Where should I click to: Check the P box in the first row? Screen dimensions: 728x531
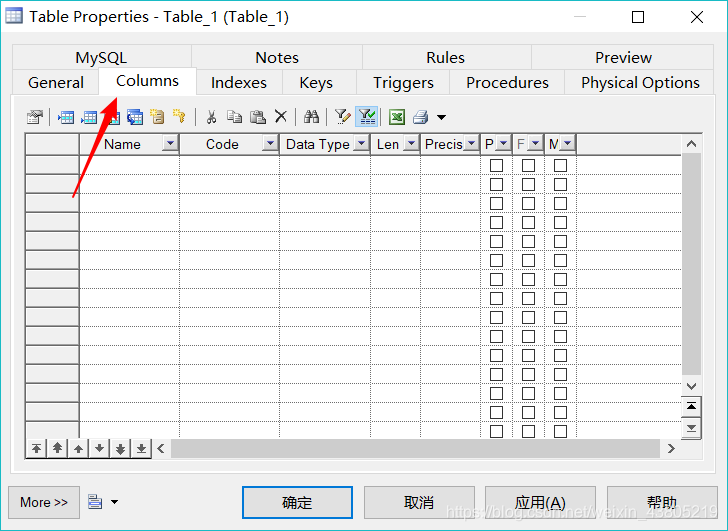(496, 165)
